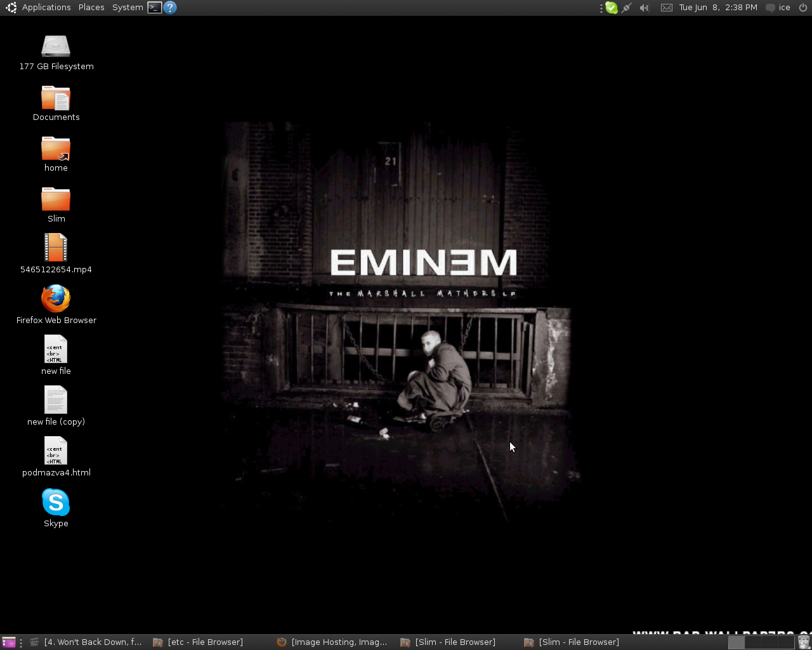This screenshot has width=812, height=650.
Task: Click the 'new file (copy)' label text
Action: (56, 422)
